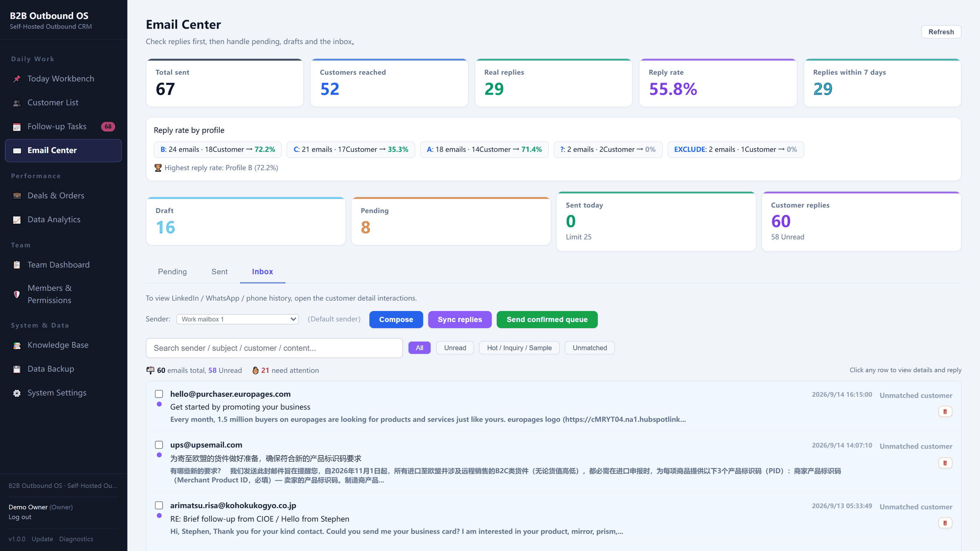Click the Email Center envelope icon
The image size is (980, 551).
tap(17, 151)
